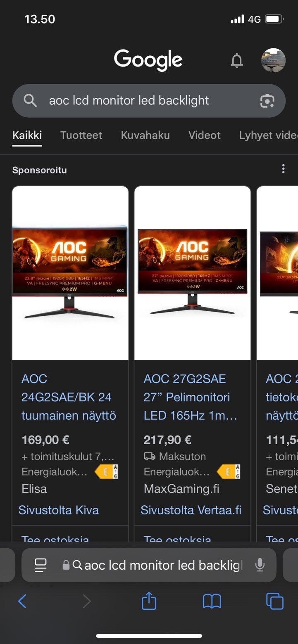Tap the notifications bell icon
298x644 pixels.
(236, 61)
